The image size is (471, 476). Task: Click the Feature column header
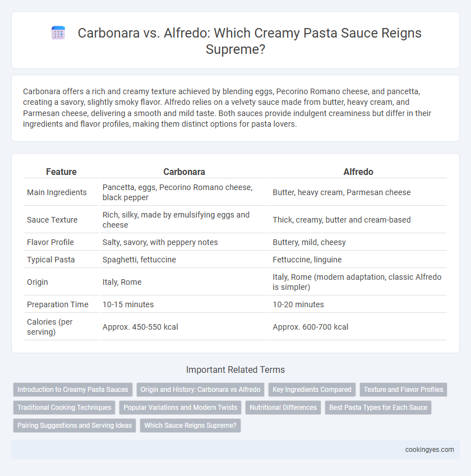click(61, 172)
